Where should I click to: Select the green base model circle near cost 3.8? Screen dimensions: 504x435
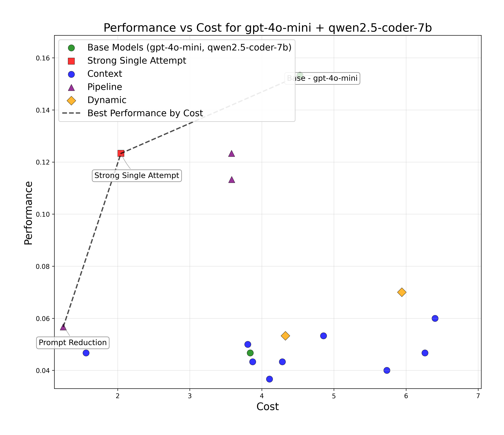[250, 353]
